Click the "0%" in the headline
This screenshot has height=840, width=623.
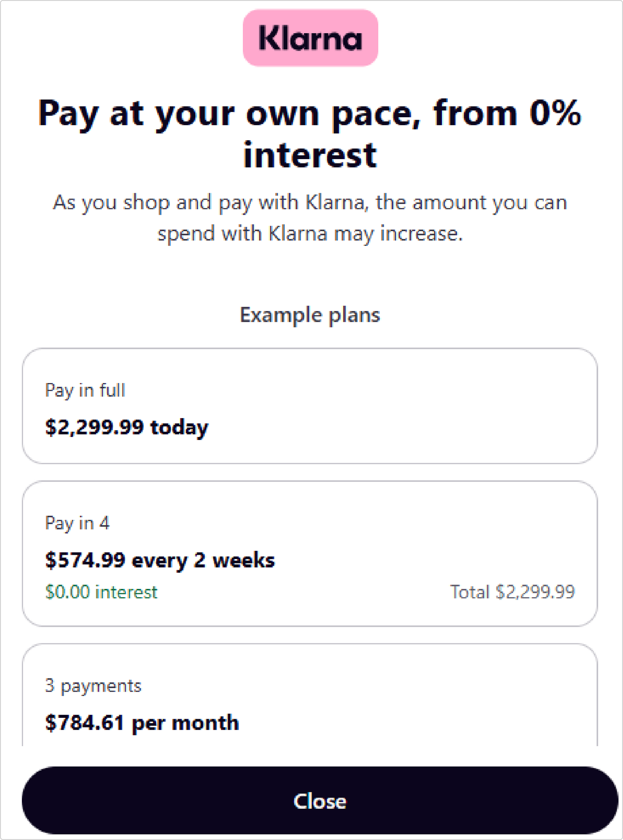(555, 113)
